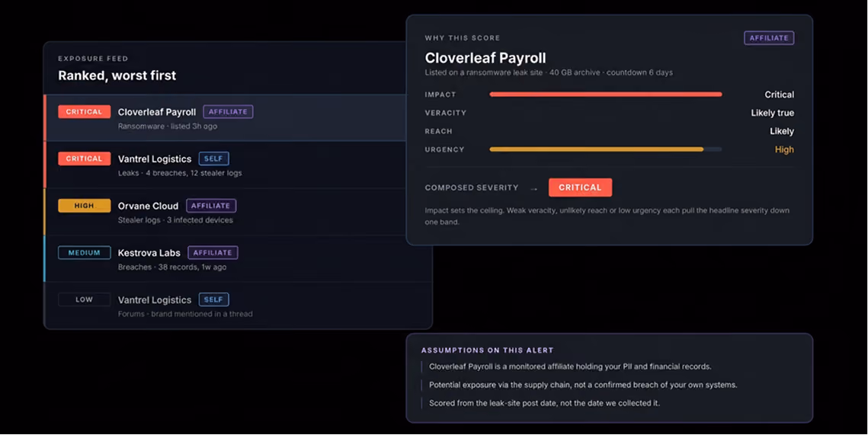The image size is (868, 435).
Task: Click the 'Impact sets the ceiling' explanation text
Action: pos(607,216)
